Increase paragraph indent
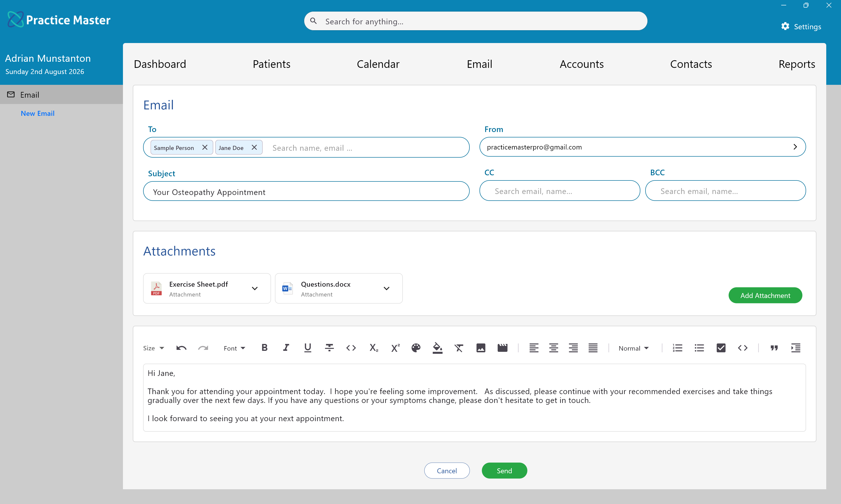841x504 pixels. [x=796, y=348]
